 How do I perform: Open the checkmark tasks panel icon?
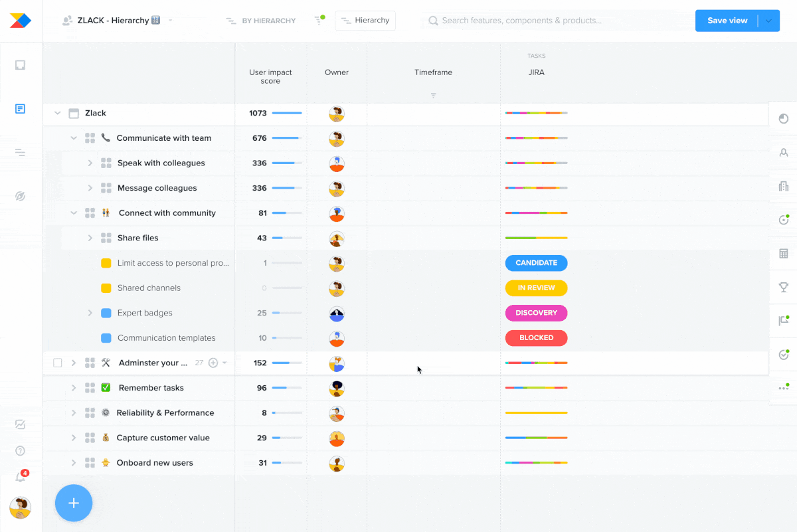tap(784, 355)
